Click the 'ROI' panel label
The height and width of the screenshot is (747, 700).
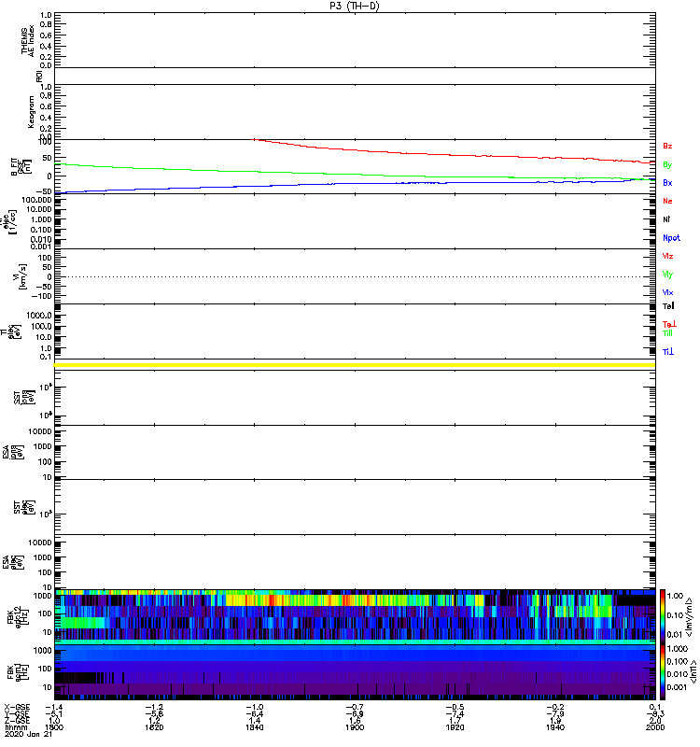click(x=39, y=77)
